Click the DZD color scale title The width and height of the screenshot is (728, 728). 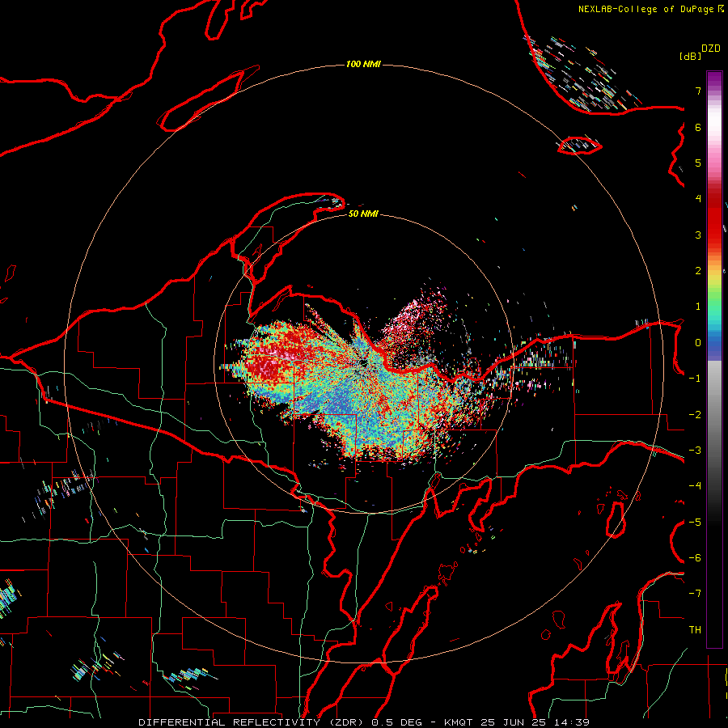pyautogui.click(x=711, y=49)
